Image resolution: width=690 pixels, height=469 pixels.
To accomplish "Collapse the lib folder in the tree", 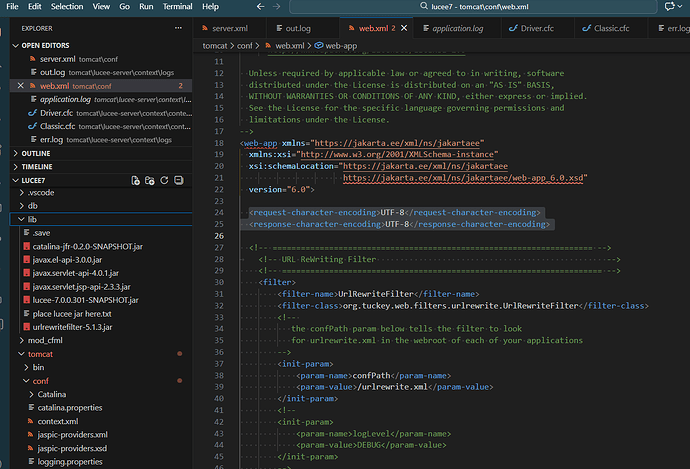I will point(32,218).
